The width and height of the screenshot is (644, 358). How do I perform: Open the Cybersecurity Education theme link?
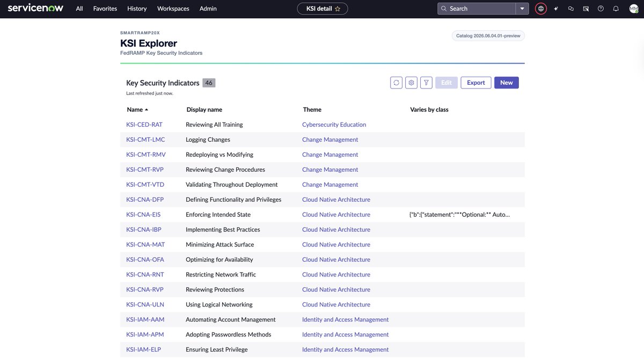point(334,125)
